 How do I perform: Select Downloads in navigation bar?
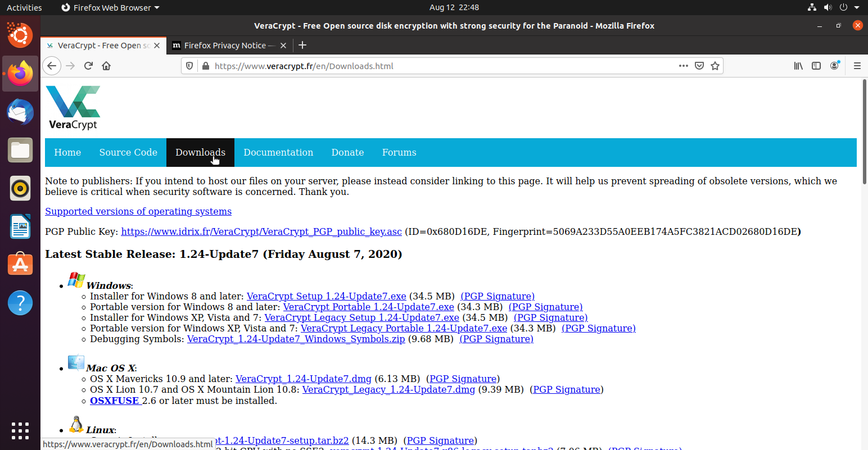click(200, 152)
